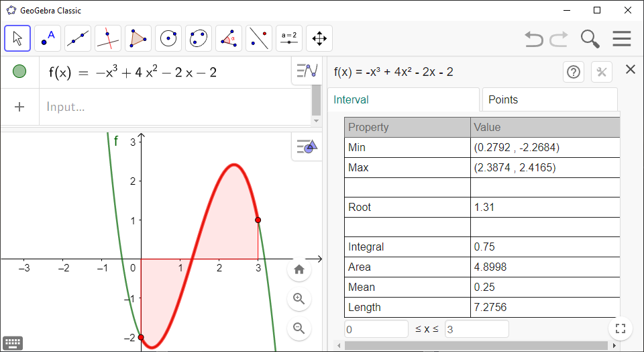Click the Min property cell
This screenshot has height=352, width=644.
coord(407,147)
